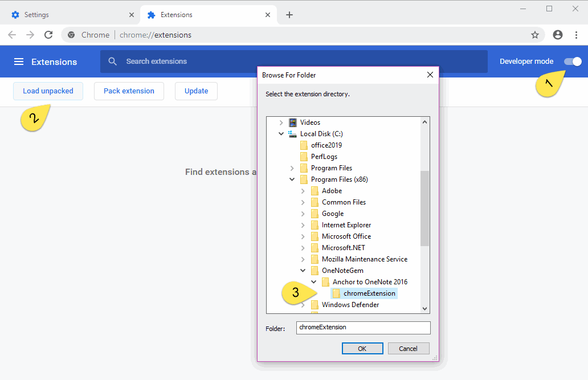
Task: Select Local Disk (C:) drive
Action: point(321,134)
